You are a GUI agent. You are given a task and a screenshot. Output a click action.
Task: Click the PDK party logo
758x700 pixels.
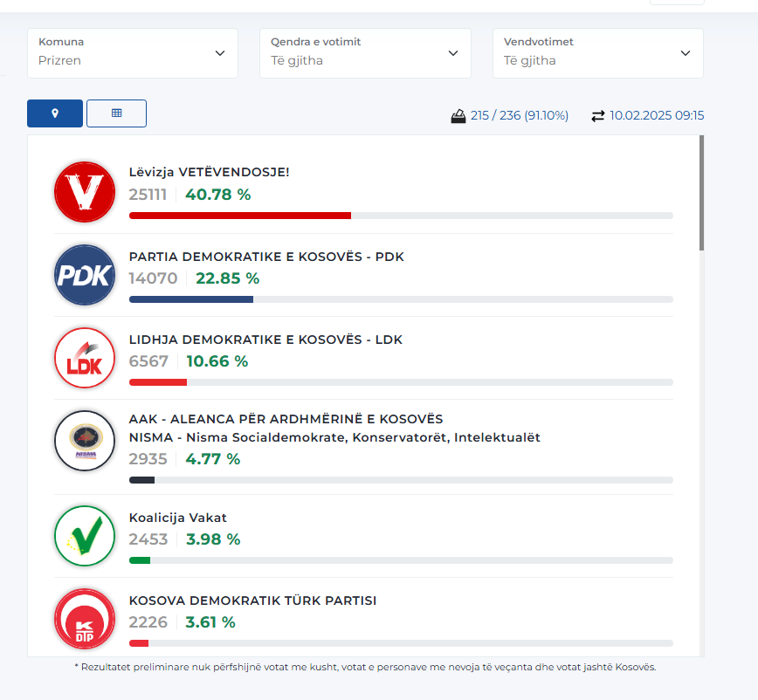pos(85,275)
